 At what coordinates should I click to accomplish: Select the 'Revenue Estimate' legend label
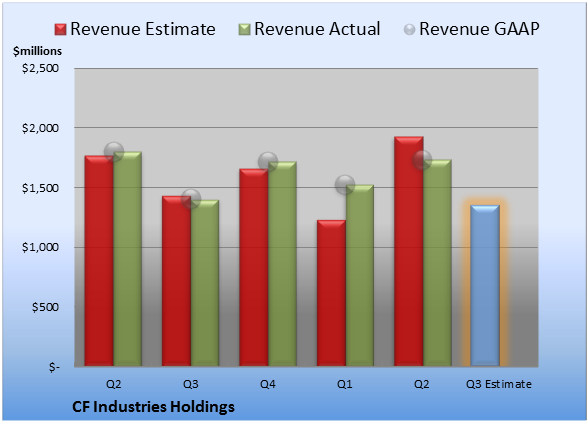click(143, 29)
